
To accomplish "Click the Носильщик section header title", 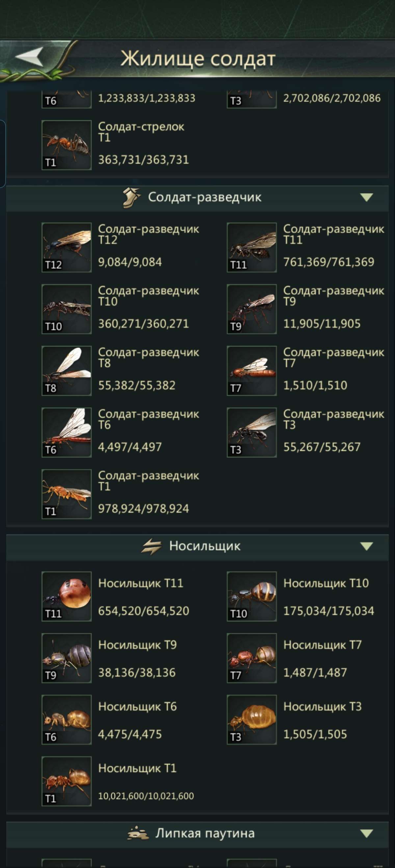I will click(205, 546).
